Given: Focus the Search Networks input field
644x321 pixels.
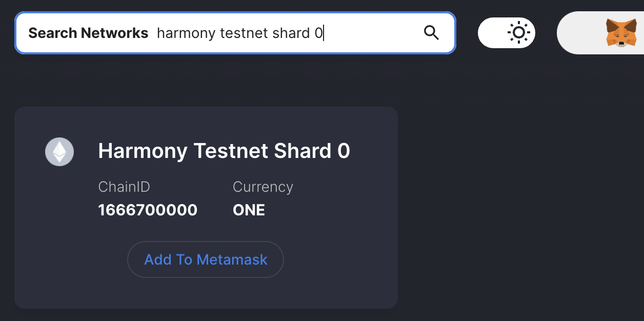Looking at the screenshot, I should (369, 33).
